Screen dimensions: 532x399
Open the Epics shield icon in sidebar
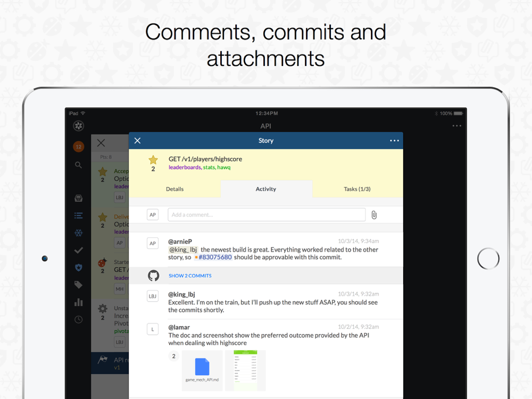pyautogui.click(x=78, y=268)
